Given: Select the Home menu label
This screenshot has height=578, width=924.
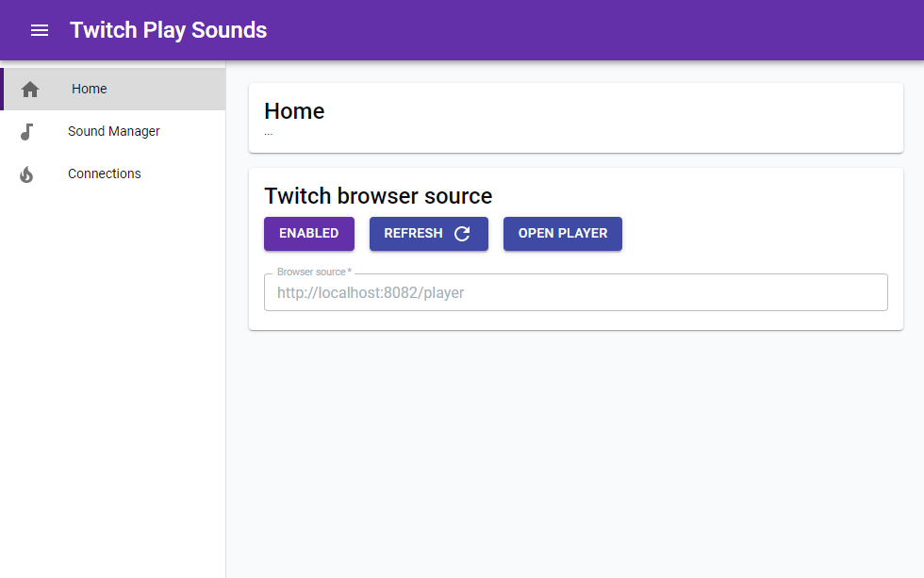Looking at the screenshot, I should (89, 89).
